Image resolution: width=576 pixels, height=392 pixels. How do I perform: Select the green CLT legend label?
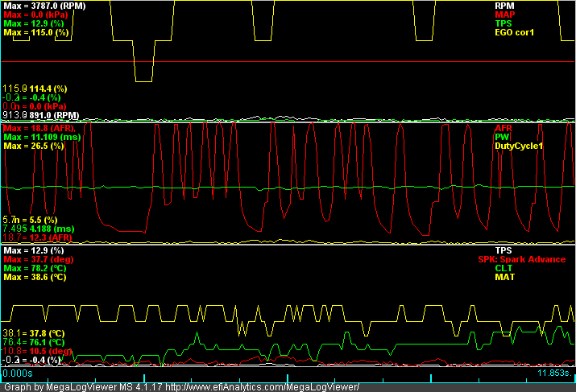[503, 269]
